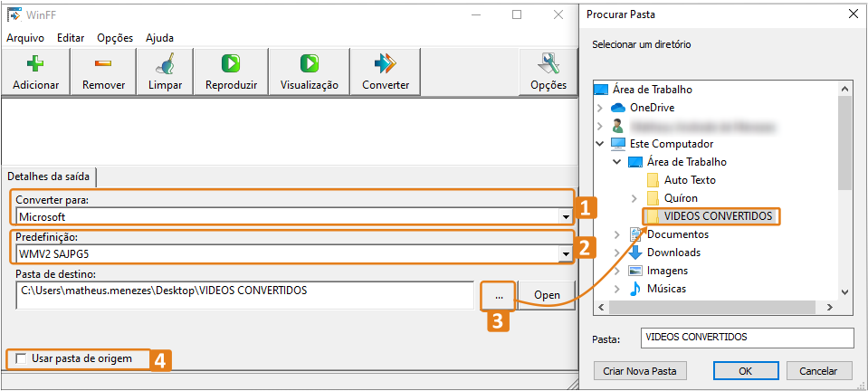Screen dimensions: 868x391
Task: Click the Converter arrows icon
Action: point(386,63)
